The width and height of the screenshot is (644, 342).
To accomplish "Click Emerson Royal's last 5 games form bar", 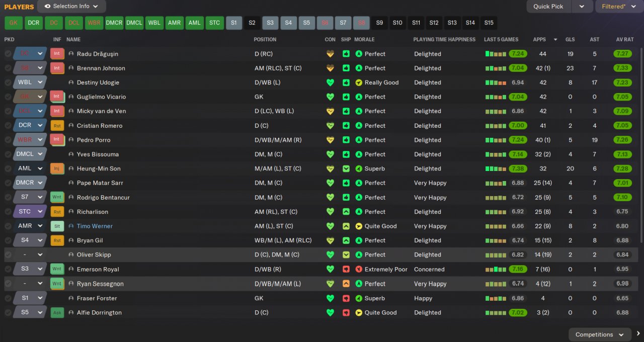I will [496, 269].
